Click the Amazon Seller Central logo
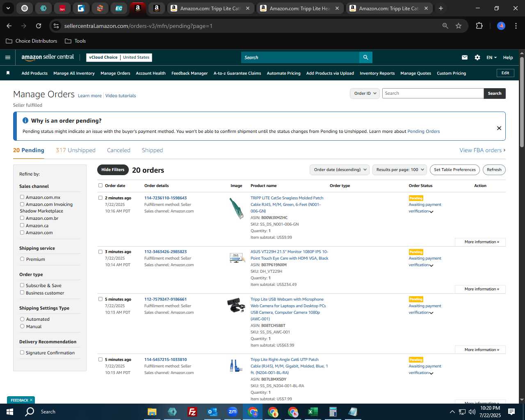The width and height of the screenshot is (525, 420). click(x=48, y=57)
